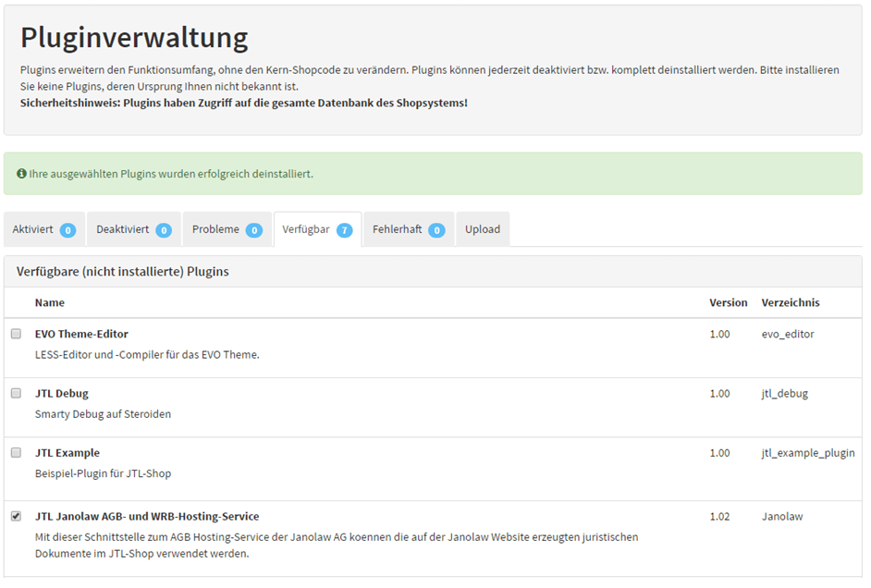Screen dimensions: 871x588
Task: Click the info icon in the green success message
Action: pos(20,174)
